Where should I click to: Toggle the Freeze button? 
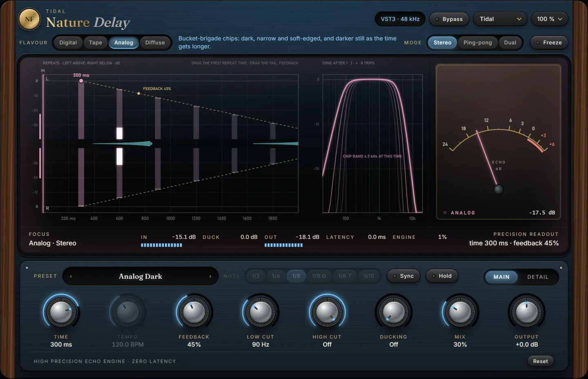tap(549, 43)
